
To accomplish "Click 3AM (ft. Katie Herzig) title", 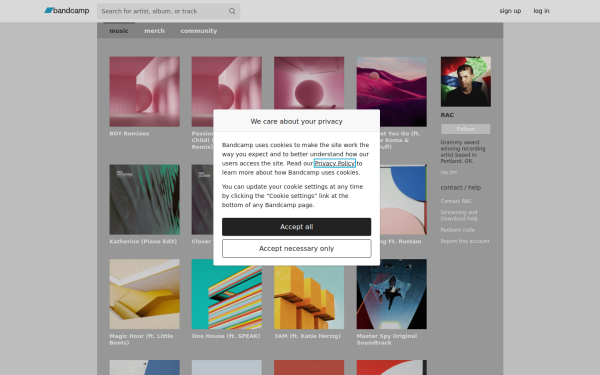I will 307,336.
